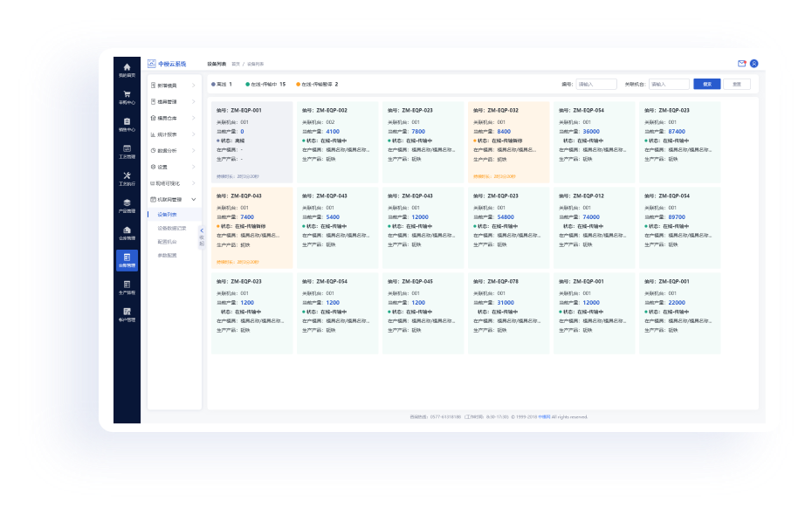Screen dimensions: 812x515
Task: Click output value 89700
Action: [x=677, y=216]
